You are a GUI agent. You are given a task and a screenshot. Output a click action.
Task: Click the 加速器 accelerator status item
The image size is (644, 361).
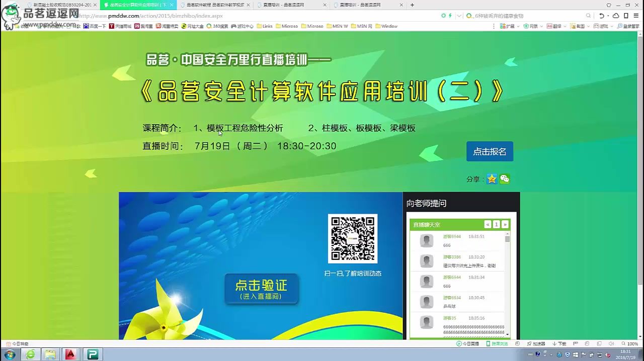coord(536,344)
